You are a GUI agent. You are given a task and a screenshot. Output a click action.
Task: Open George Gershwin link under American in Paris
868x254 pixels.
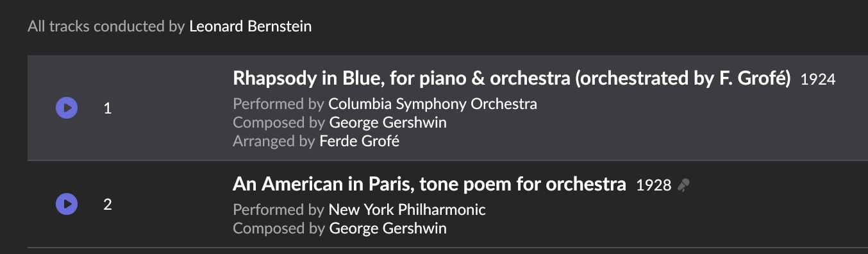pos(388,228)
